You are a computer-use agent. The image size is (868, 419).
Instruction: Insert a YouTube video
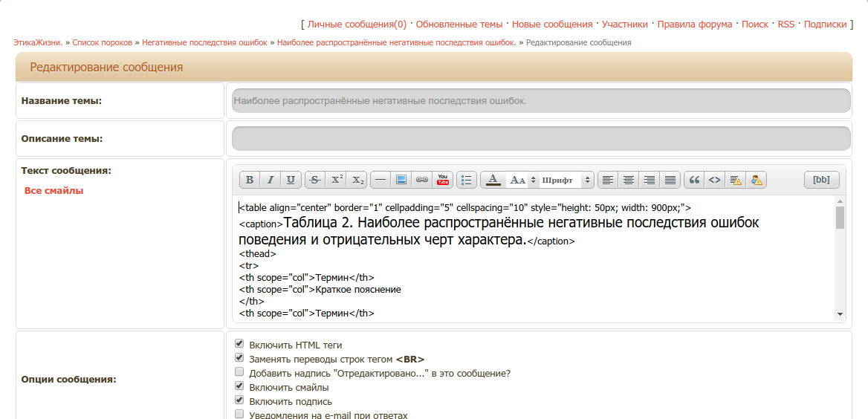[443, 180]
